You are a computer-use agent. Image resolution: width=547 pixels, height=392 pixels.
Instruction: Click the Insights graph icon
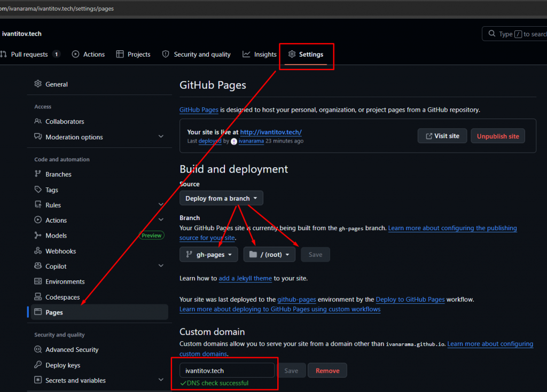pos(246,54)
